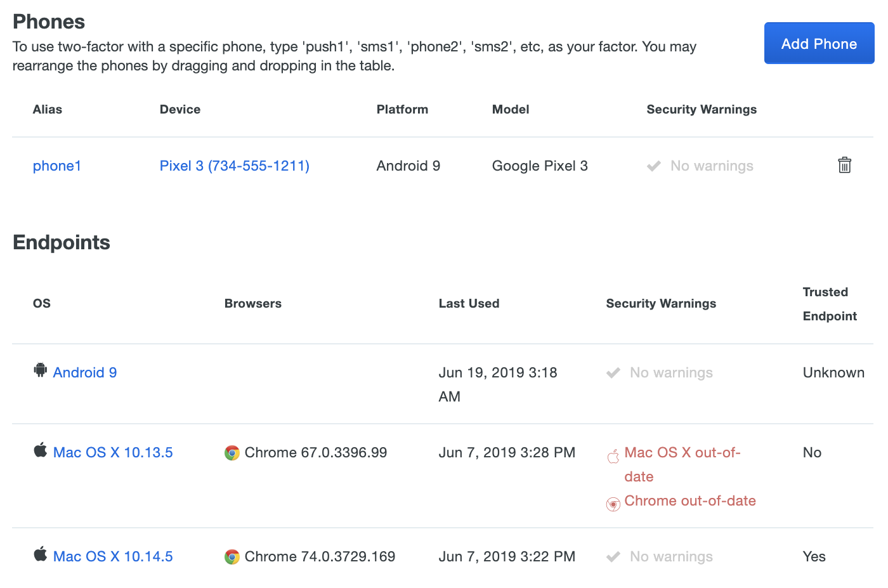Image resolution: width=888 pixels, height=588 pixels.
Task: Click the OS column header
Action: coord(41,303)
